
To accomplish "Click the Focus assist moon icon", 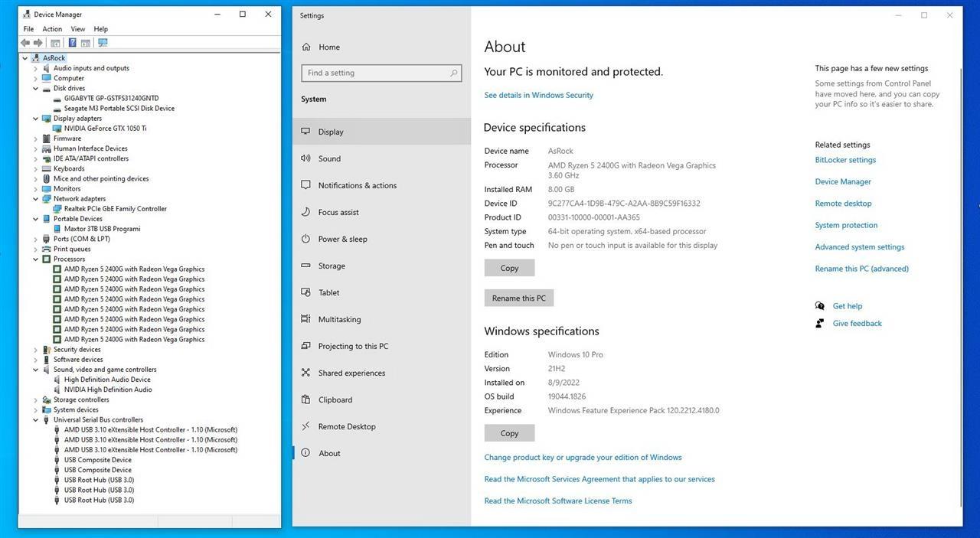I will (305, 212).
